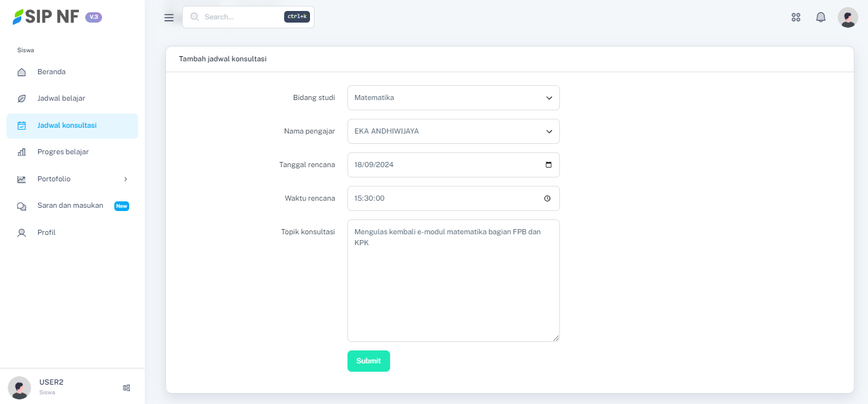868x404 pixels.
Task: Open calendar picker in Tanggal rencana
Action: point(549,165)
